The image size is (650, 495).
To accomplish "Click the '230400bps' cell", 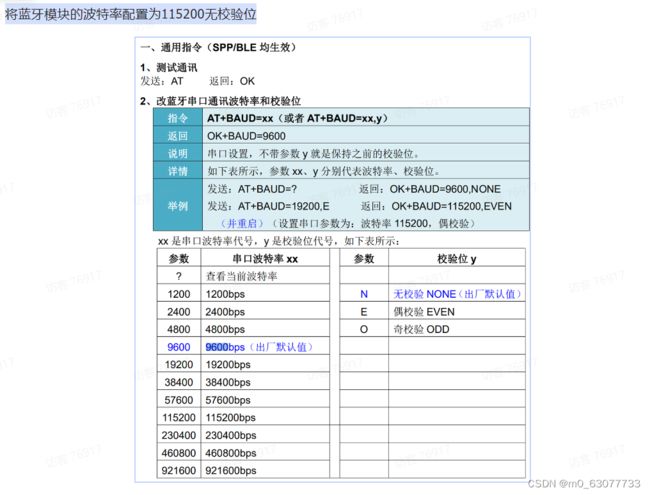I will (x=265, y=435).
